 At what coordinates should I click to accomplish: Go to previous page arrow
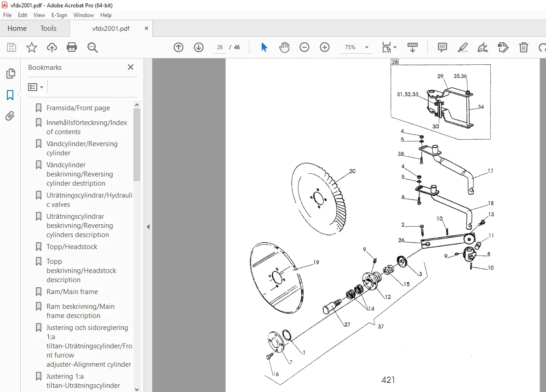(178, 47)
